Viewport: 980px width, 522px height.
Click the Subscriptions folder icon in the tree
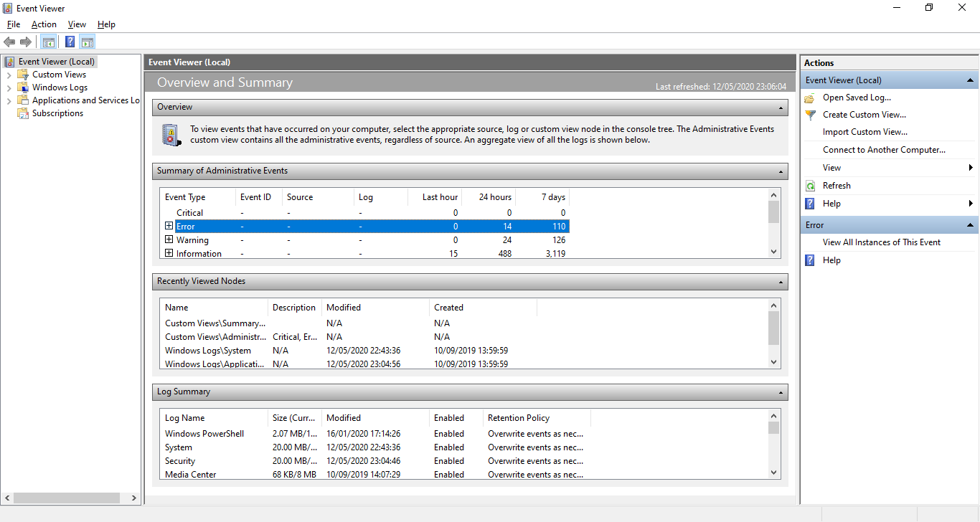[x=23, y=113]
